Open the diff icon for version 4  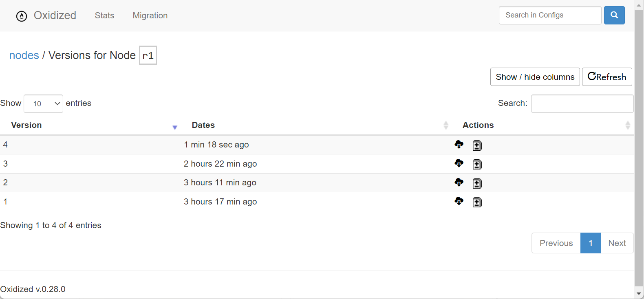coord(477,145)
